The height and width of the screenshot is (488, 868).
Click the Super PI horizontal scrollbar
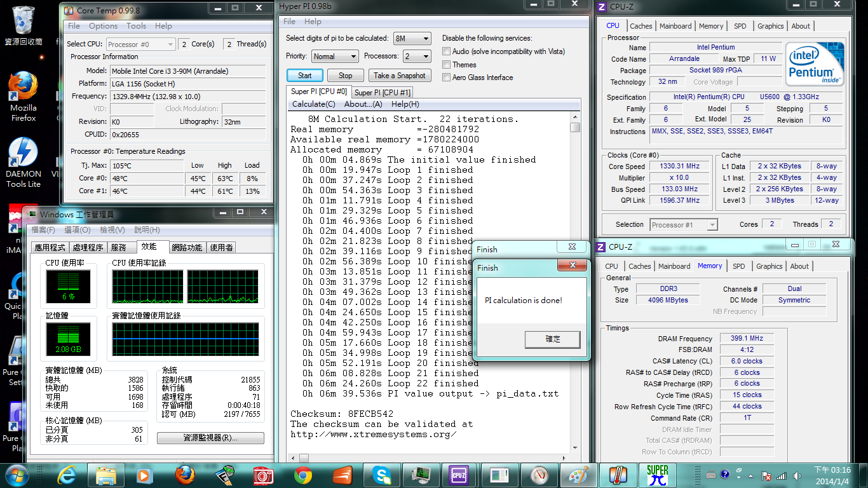430,457
